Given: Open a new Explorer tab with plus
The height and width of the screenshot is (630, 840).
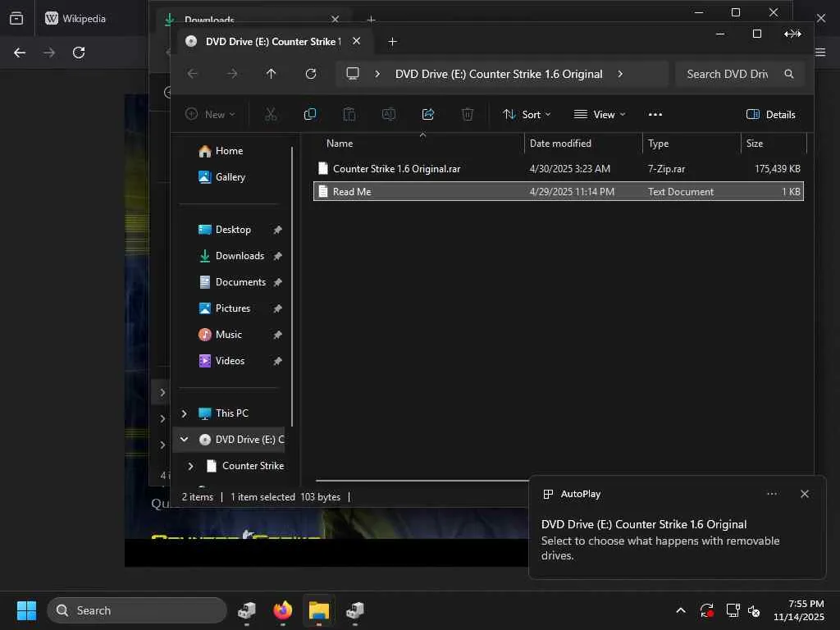Looking at the screenshot, I should point(392,41).
